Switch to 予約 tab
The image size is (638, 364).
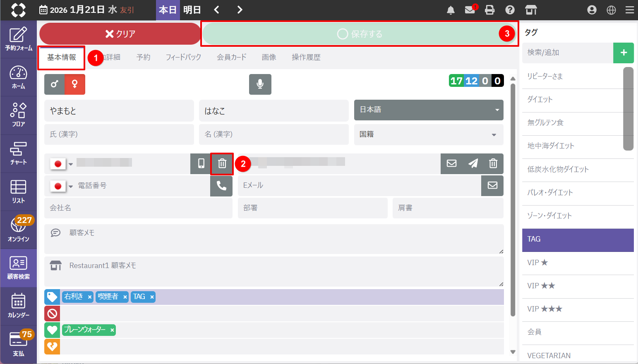[x=144, y=57]
